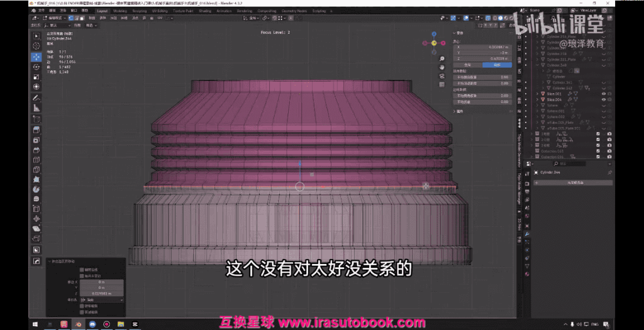The width and height of the screenshot is (644, 330).
Task: Toggle the Collection.003 exclude checkbox
Action: (598, 151)
